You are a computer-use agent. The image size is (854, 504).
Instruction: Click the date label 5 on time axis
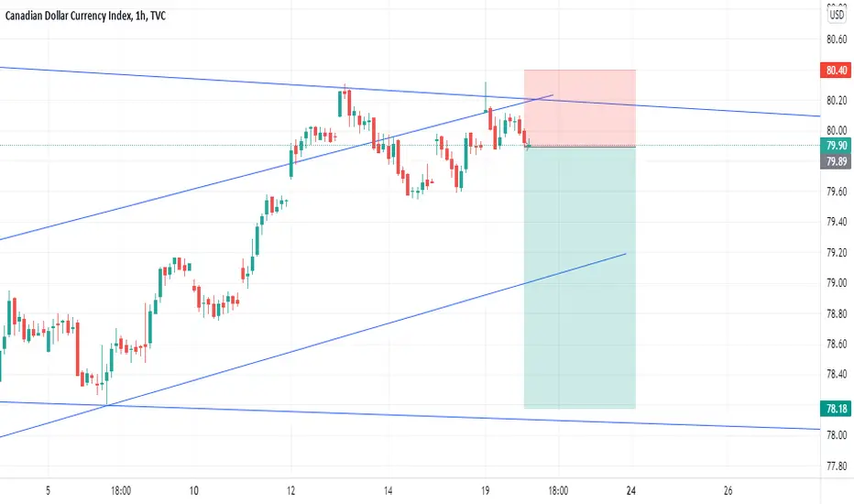coord(48,491)
